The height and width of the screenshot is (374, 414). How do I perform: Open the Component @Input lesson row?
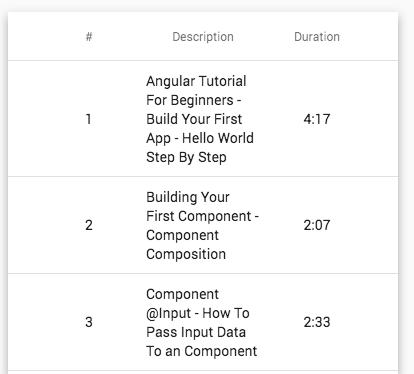[201, 322]
